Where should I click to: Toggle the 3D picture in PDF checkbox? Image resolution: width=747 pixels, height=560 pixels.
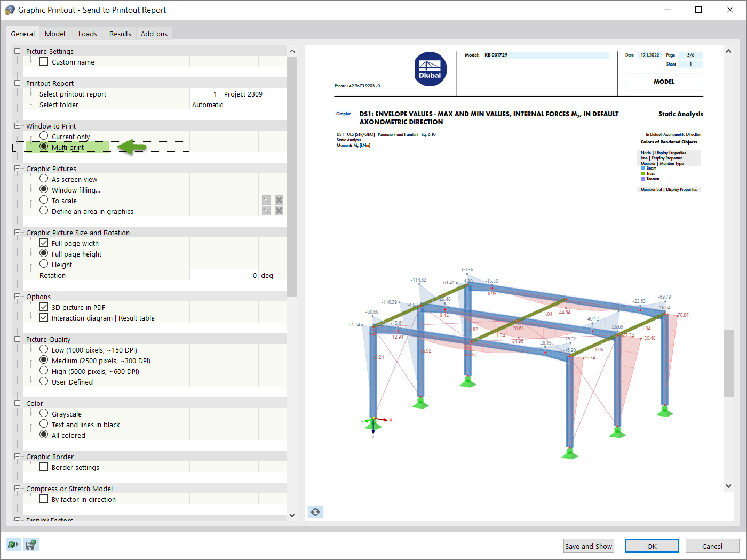(x=44, y=307)
